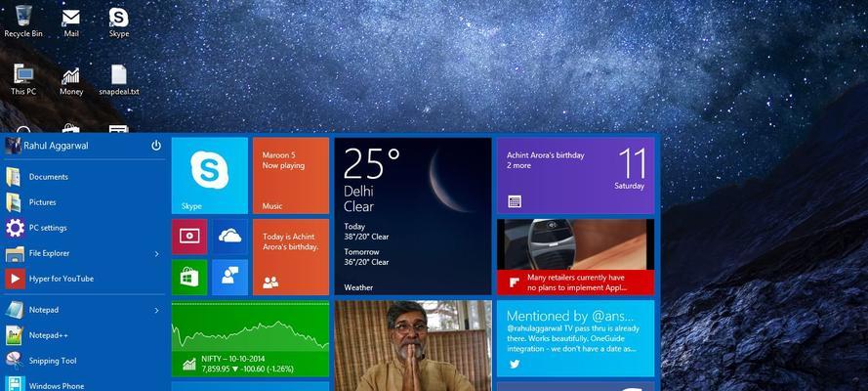
Task: Open Flipboard news tile about retailers
Action: pos(575,257)
